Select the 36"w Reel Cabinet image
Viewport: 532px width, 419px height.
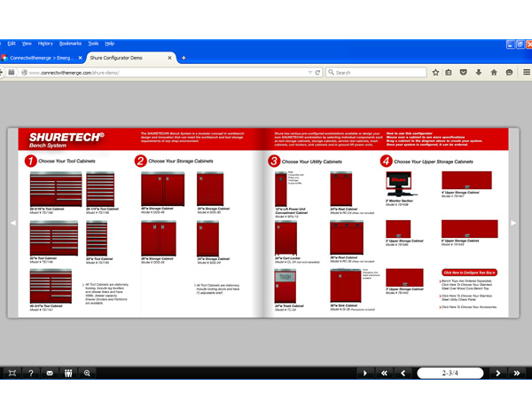[347, 238]
